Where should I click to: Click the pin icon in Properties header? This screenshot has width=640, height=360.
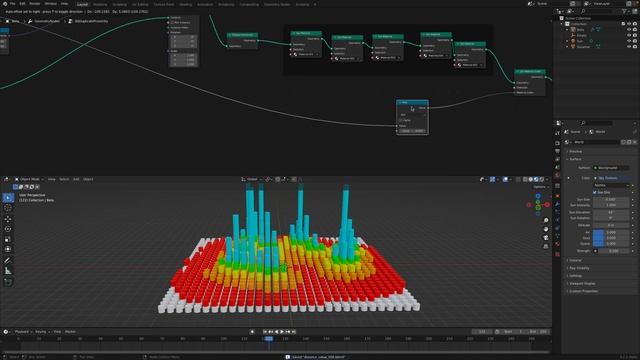[x=635, y=132]
